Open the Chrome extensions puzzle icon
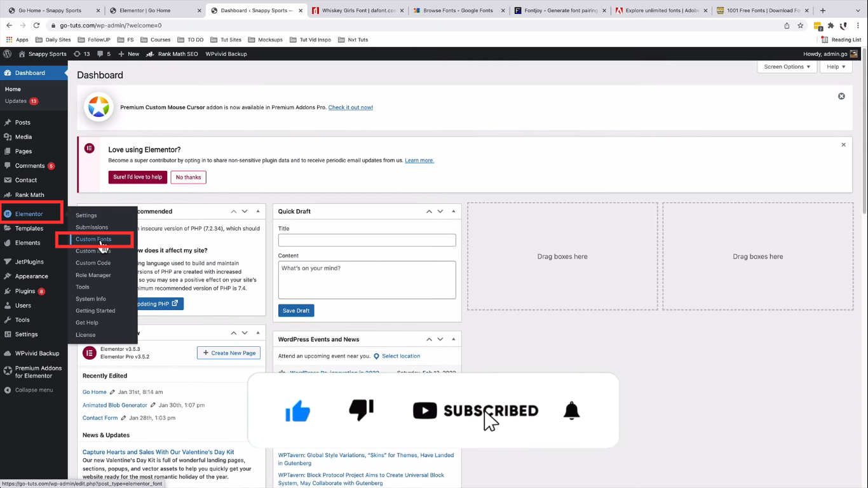Viewport: 868px width, 488px height. click(831, 25)
